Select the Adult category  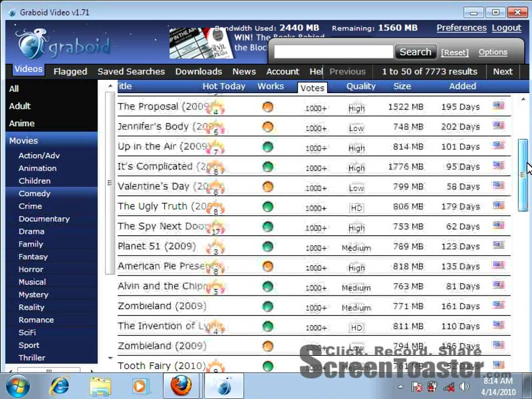point(52,106)
